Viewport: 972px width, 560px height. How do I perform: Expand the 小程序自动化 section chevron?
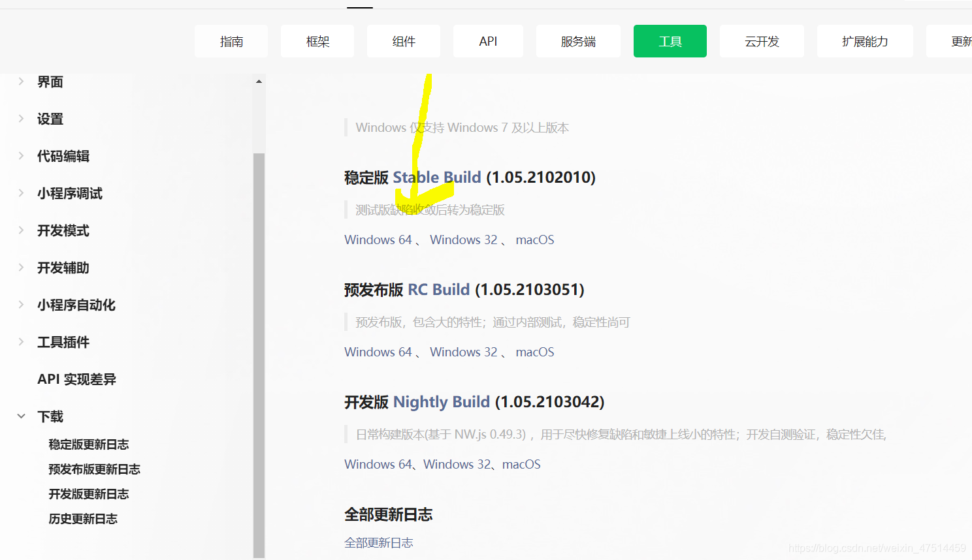[x=21, y=305]
